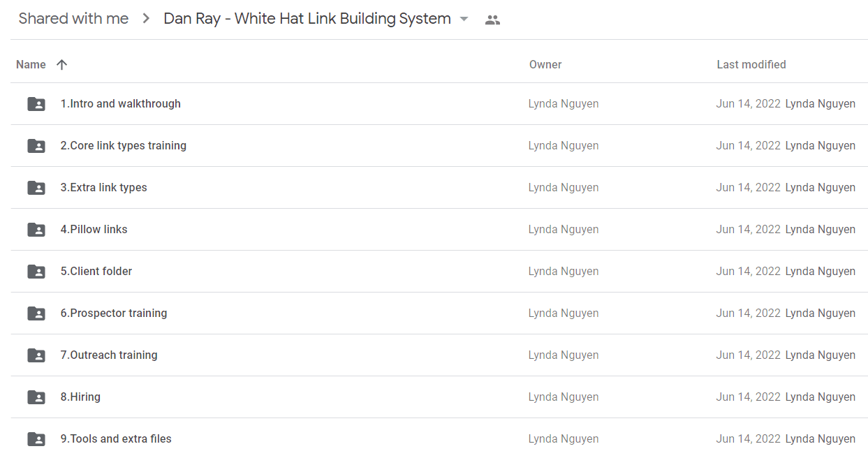868x458 pixels.
Task: Sort by the Name column header
Action: (31, 64)
